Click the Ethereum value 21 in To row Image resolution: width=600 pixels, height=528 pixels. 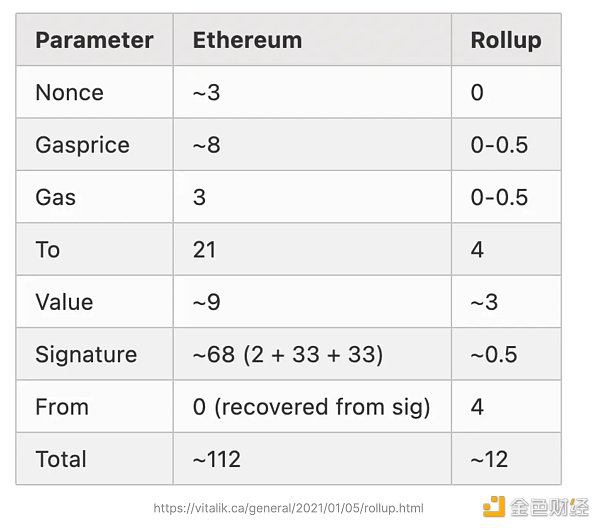[205, 249]
